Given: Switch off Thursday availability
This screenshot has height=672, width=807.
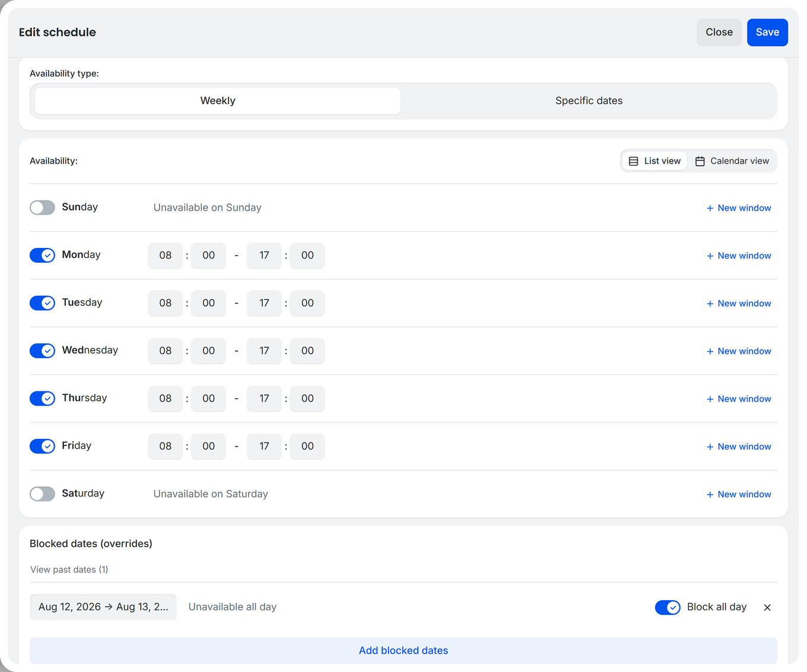Looking at the screenshot, I should (x=42, y=399).
